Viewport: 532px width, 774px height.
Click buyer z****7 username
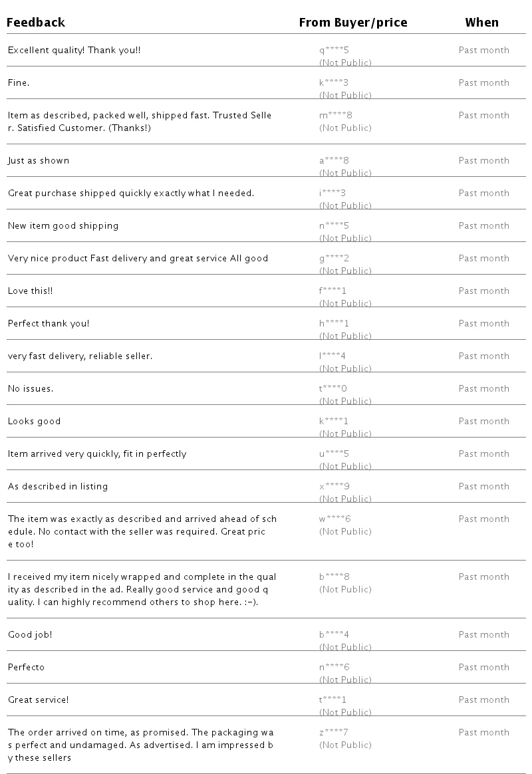tap(334, 732)
